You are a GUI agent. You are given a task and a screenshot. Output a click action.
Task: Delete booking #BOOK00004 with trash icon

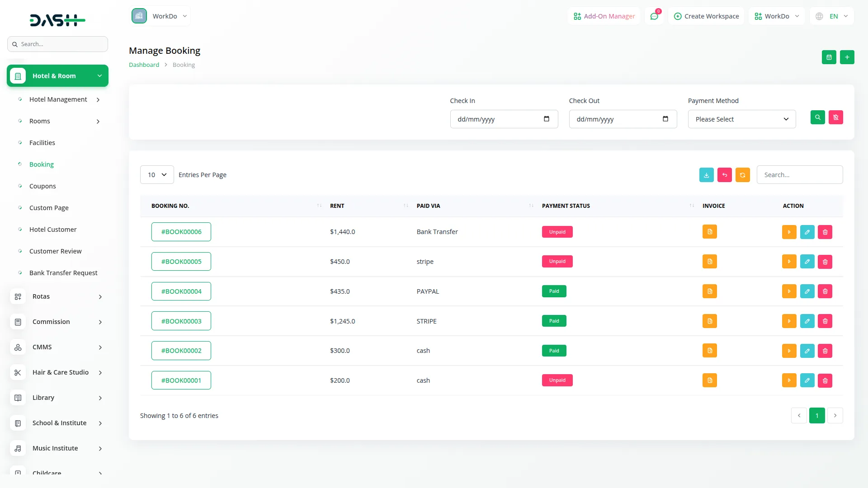pyautogui.click(x=825, y=291)
